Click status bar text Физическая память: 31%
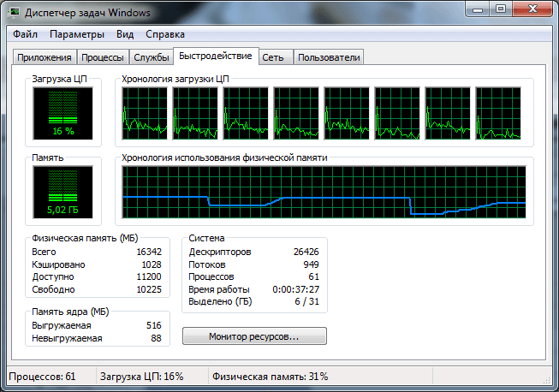The image size is (559, 392). coord(271,377)
